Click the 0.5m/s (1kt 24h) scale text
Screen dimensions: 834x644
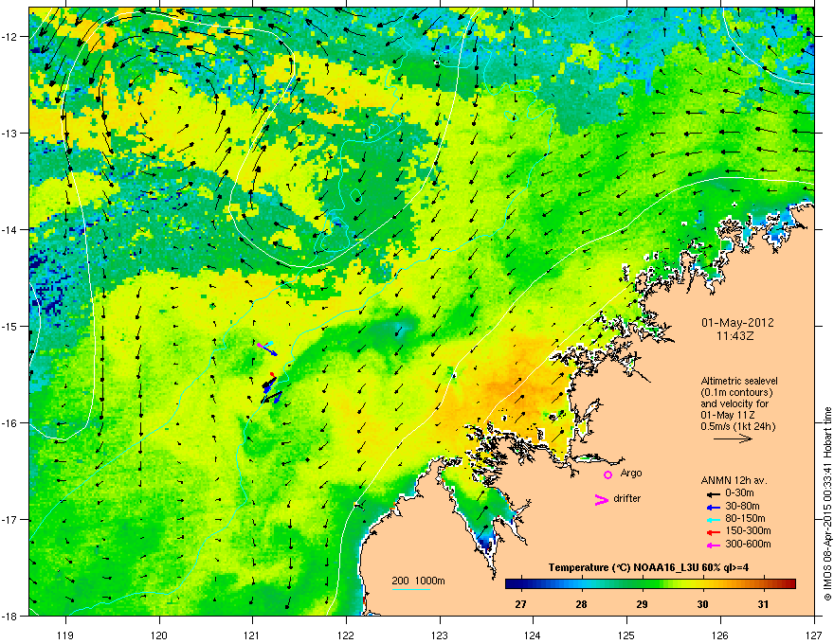coord(737,426)
